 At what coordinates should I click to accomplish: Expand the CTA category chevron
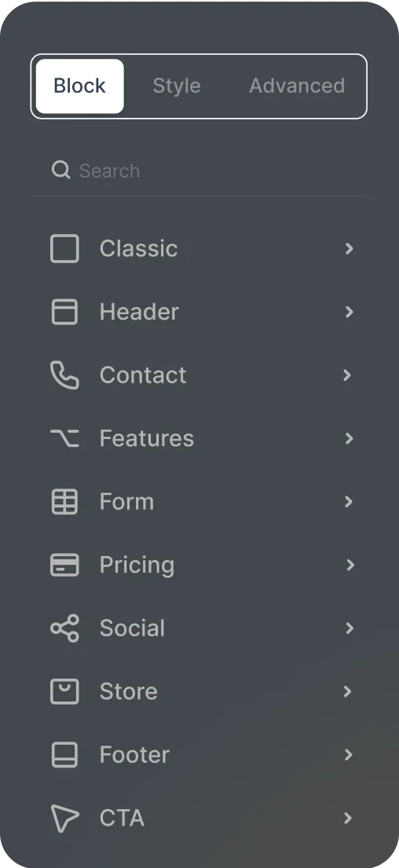point(349,819)
